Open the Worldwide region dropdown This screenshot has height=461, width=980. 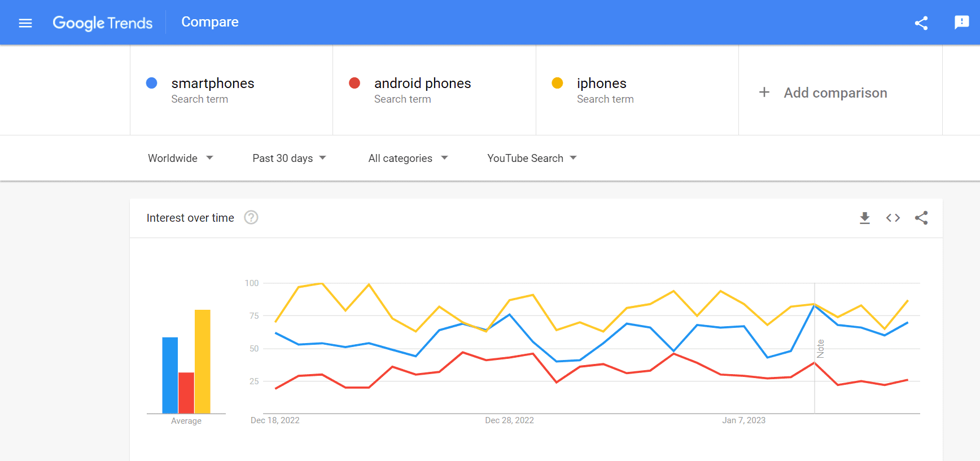tap(180, 158)
